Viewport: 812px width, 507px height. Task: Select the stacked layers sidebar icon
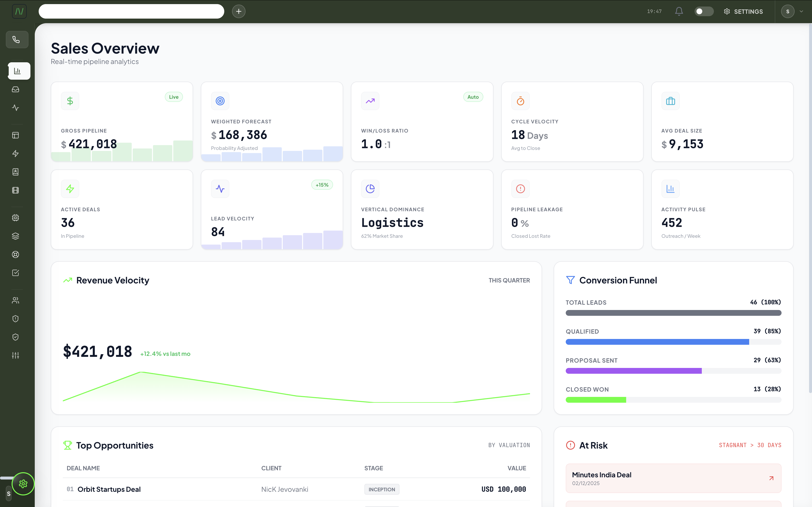tap(15, 236)
